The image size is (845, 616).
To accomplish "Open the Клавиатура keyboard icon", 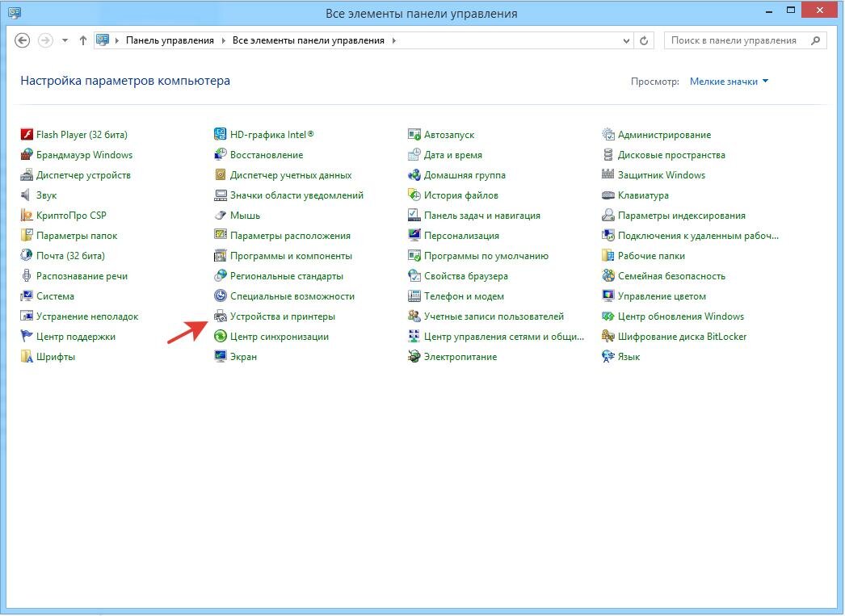I will (x=607, y=195).
